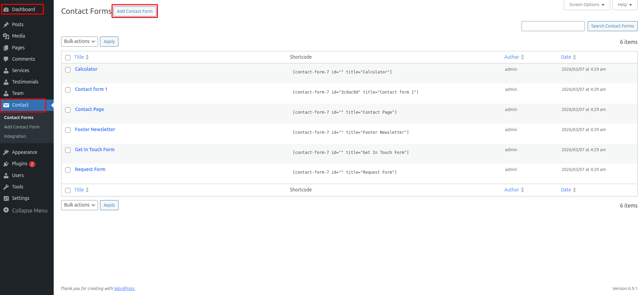644x295 pixels.
Task: Expand the Help dropdown tab
Action: pyautogui.click(x=625, y=5)
